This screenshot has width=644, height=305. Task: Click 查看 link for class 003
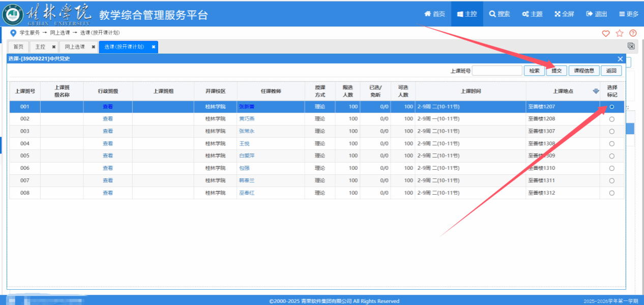coord(108,131)
